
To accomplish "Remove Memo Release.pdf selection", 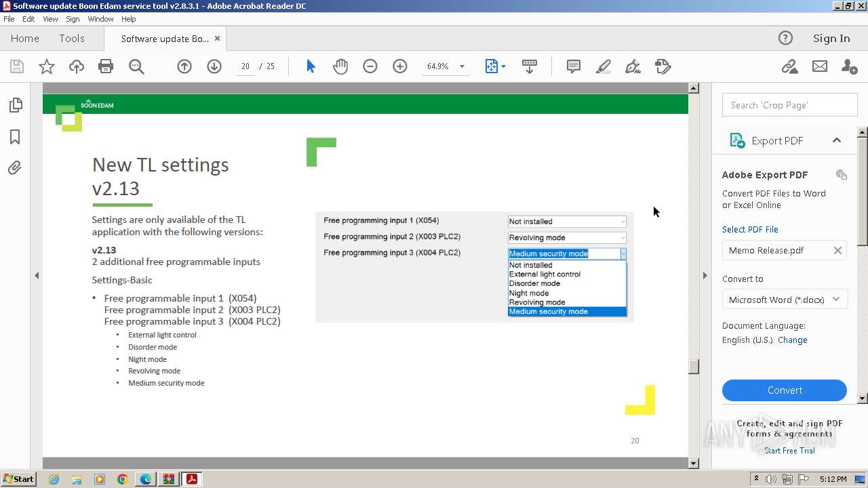I will pyautogui.click(x=837, y=251).
